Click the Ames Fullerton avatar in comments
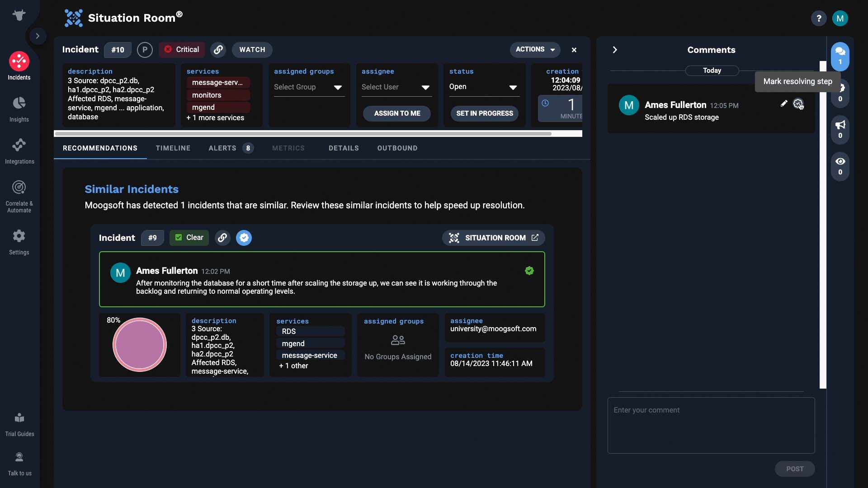Viewport: 868px width, 488px height. pyautogui.click(x=629, y=105)
